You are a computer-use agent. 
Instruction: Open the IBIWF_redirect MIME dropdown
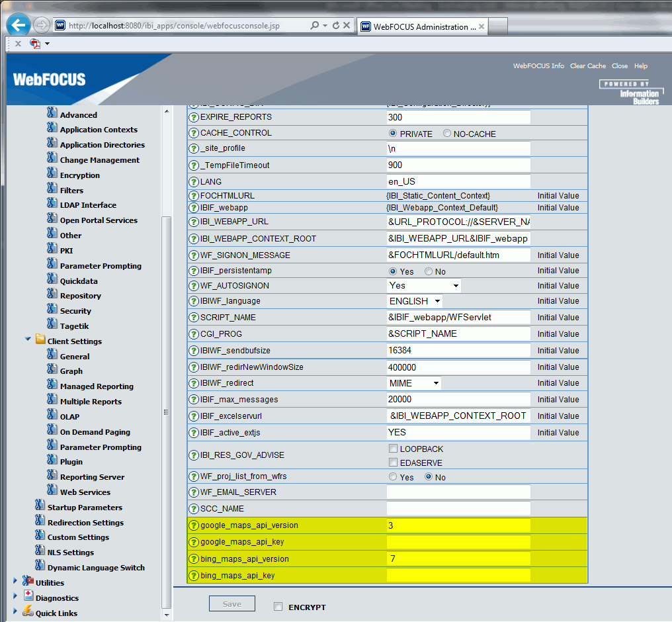414,383
